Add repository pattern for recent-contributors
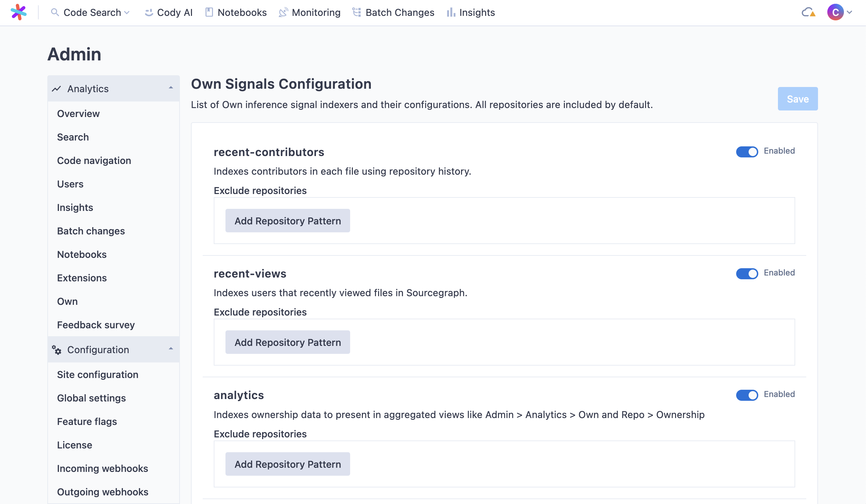 click(x=288, y=221)
